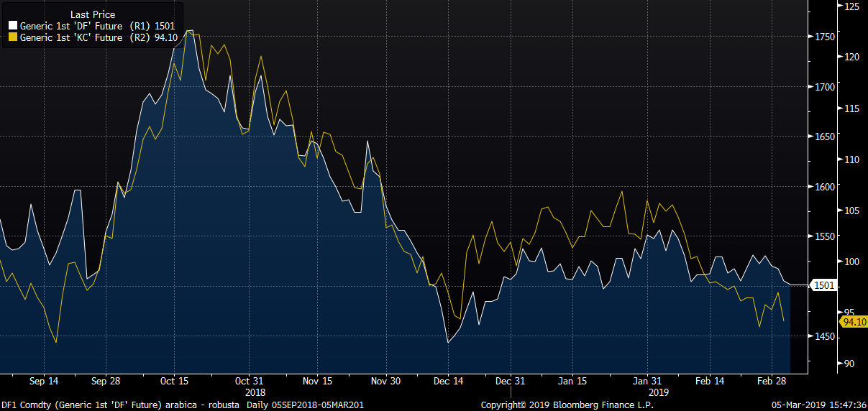The height and width of the screenshot is (411, 868).
Task: Click the 1650 value on the price axis
Action: point(824,136)
